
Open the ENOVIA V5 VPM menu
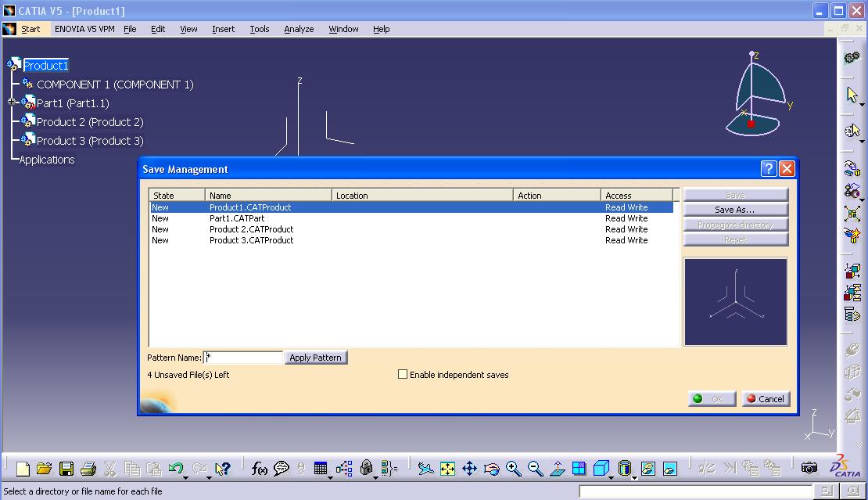tap(84, 29)
